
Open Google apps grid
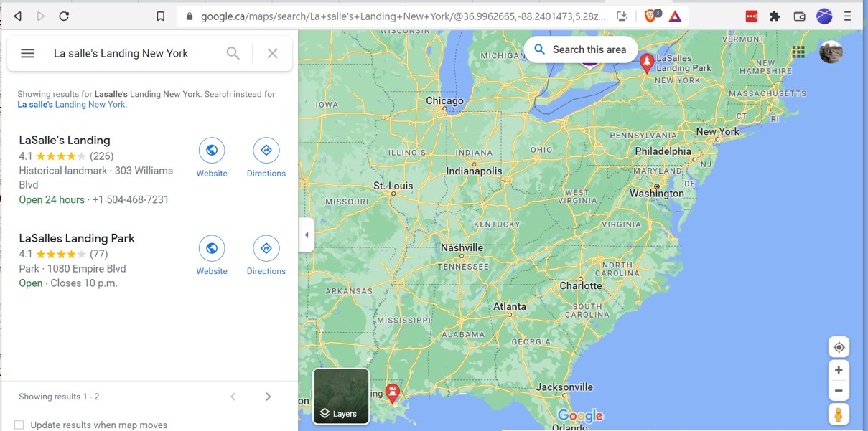pos(798,52)
